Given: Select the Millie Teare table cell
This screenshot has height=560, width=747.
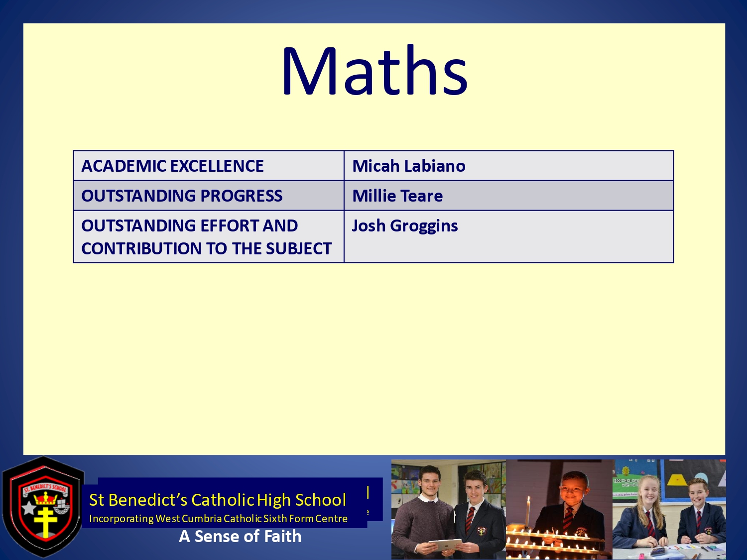Looking at the screenshot, I should 508,196.
